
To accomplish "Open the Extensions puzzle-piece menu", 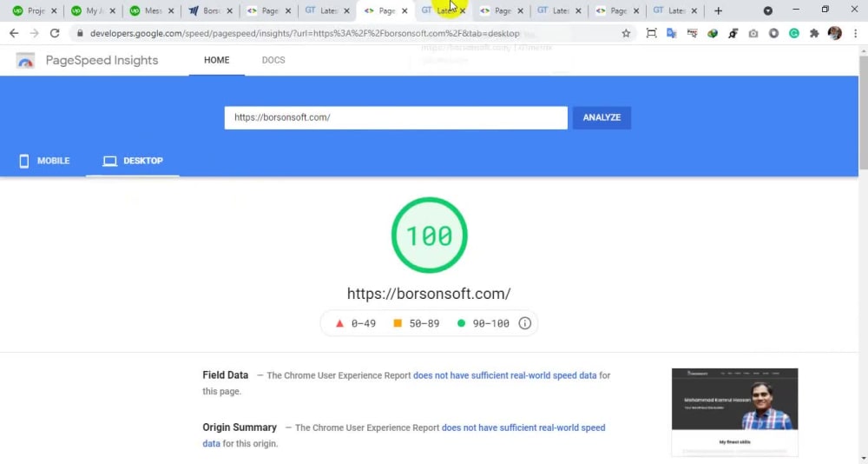I will tap(814, 33).
